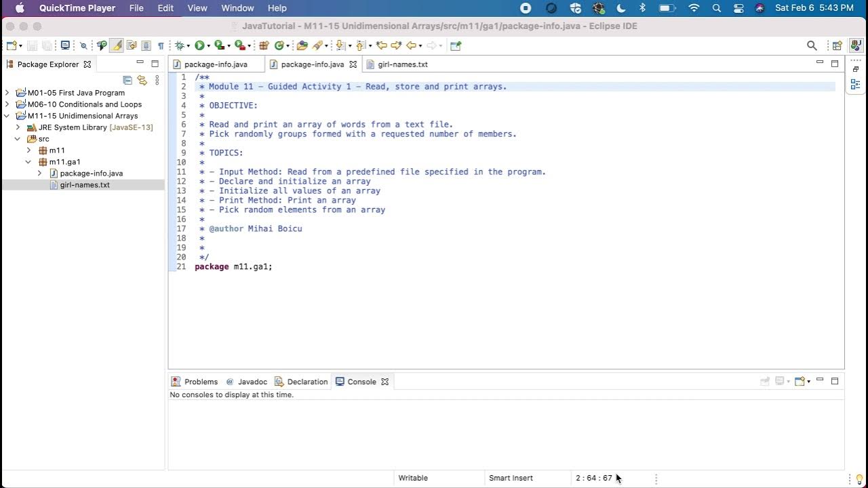Open the Help menu
868x488 pixels.
[x=277, y=8]
